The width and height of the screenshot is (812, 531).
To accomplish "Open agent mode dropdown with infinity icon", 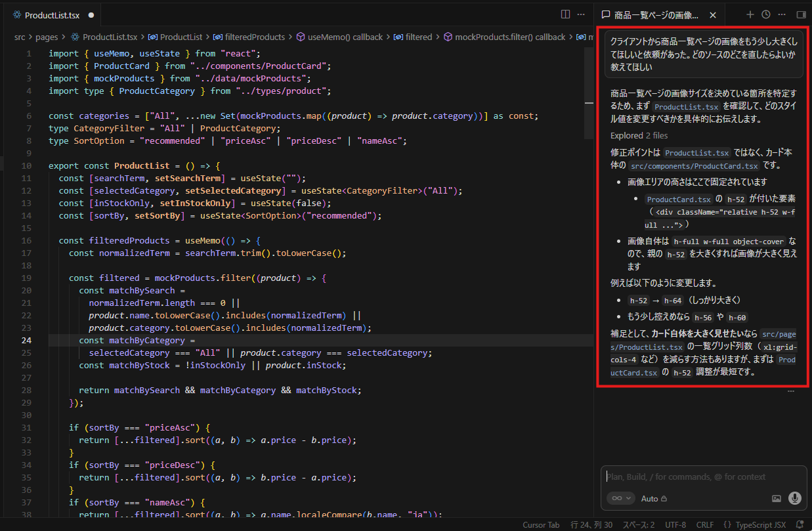I will 621,498.
